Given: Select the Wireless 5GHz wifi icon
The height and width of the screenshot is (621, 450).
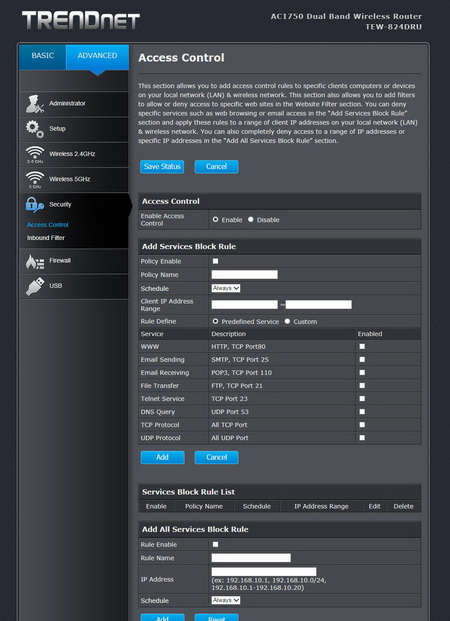Looking at the screenshot, I should (34, 180).
